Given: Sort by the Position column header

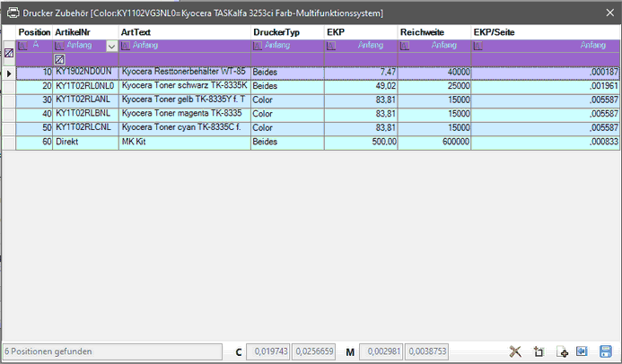Looking at the screenshot, I should tap(34, 32).
